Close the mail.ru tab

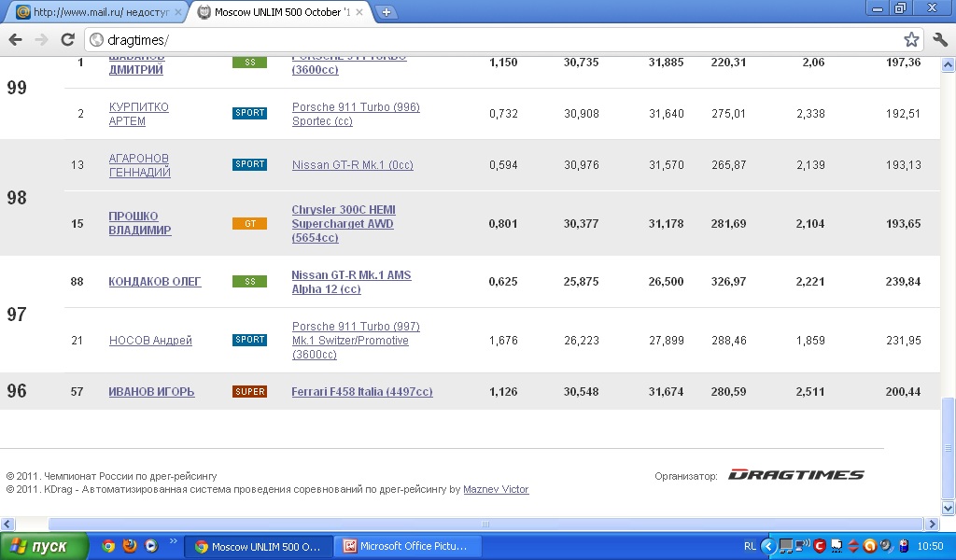pos(178,11)
